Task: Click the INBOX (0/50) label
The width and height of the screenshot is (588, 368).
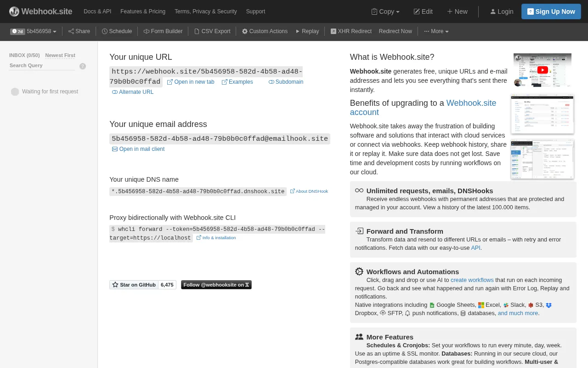Action: coord(24,55)
